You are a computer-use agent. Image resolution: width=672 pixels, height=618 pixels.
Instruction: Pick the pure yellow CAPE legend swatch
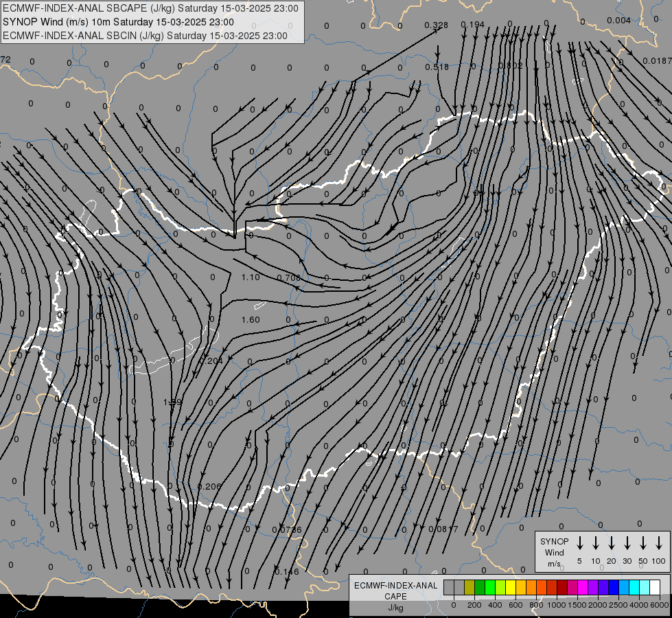point(511,587)
